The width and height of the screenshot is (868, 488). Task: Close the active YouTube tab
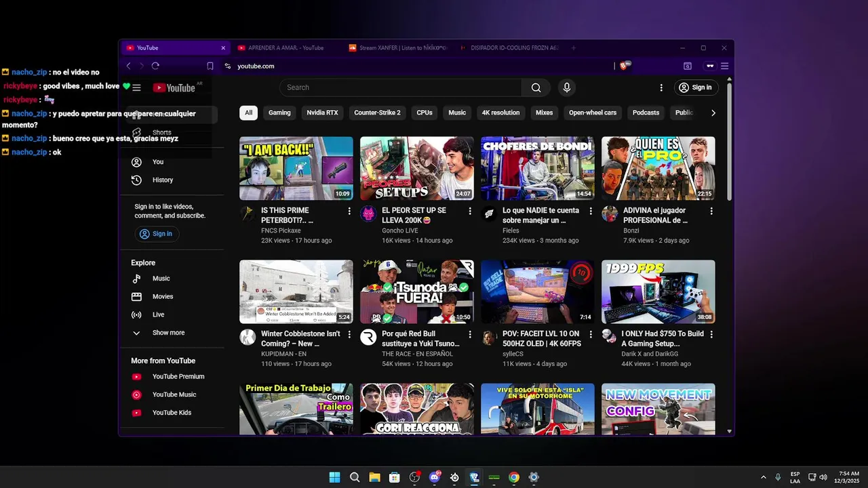coord(223,48)
